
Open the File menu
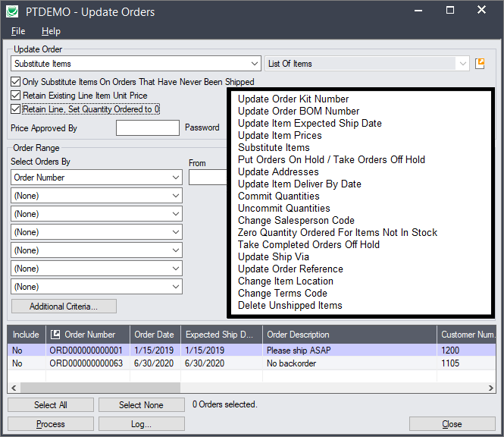18,31
